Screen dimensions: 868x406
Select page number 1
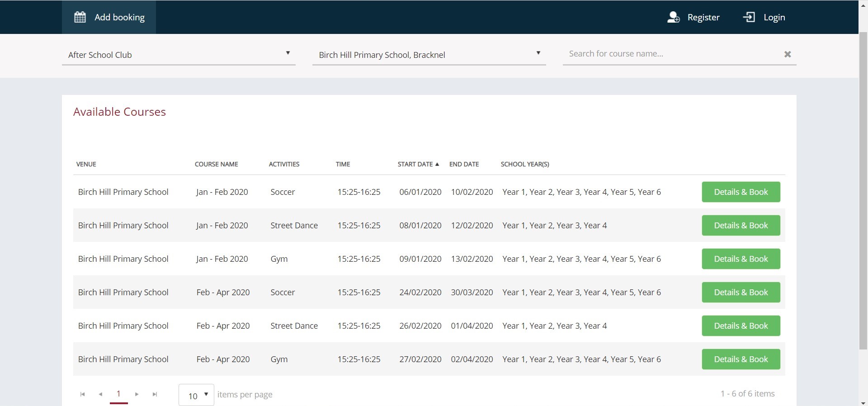point(118,394)
